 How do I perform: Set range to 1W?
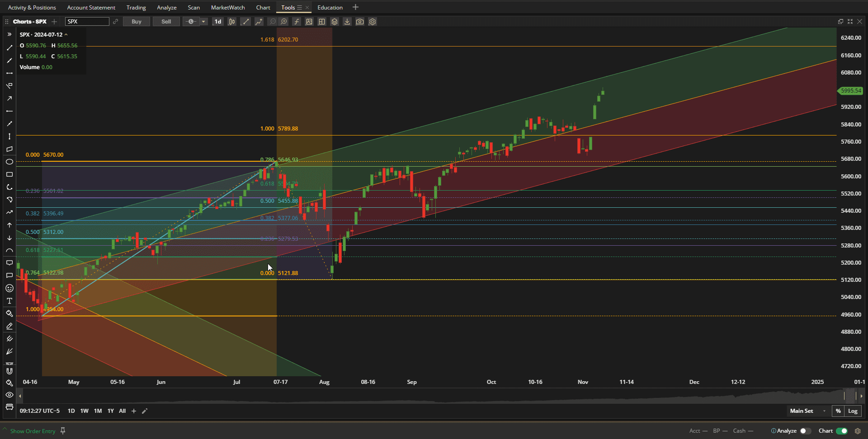pos(84,411)
